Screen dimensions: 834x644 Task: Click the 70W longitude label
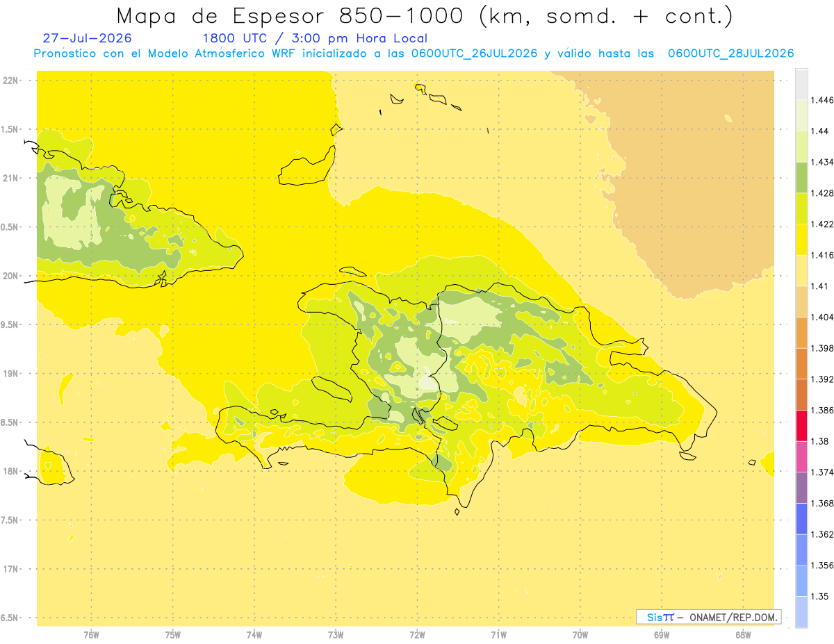coord(580,635)
